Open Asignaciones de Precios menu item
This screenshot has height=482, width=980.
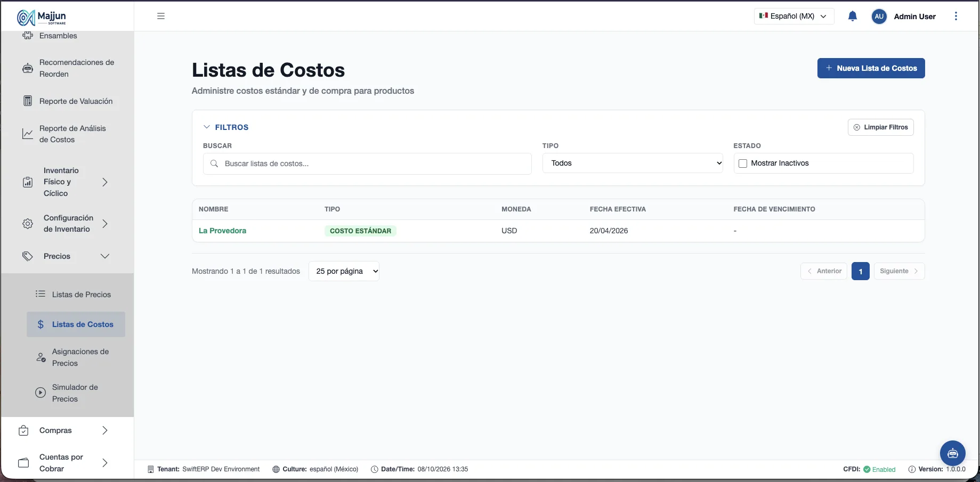(x=76, y=357)
